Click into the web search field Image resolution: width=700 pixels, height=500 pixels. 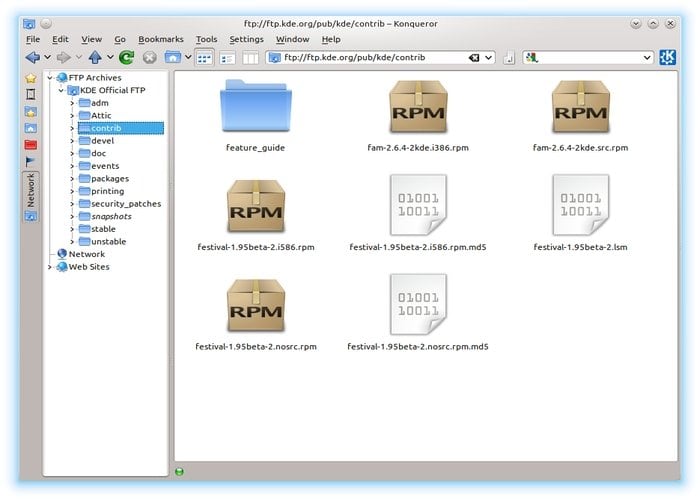(589, 58)
